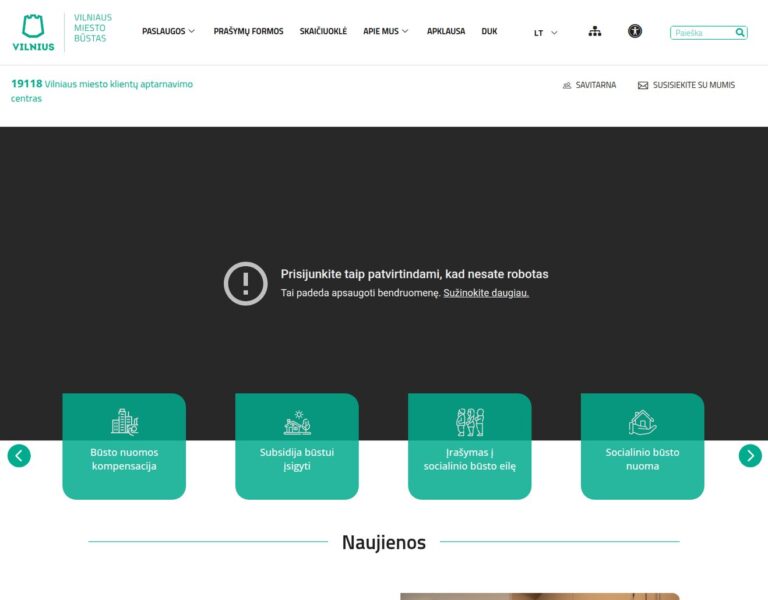The image size is (768, 600).
Task: Open the DUK page
Action: 489,32
